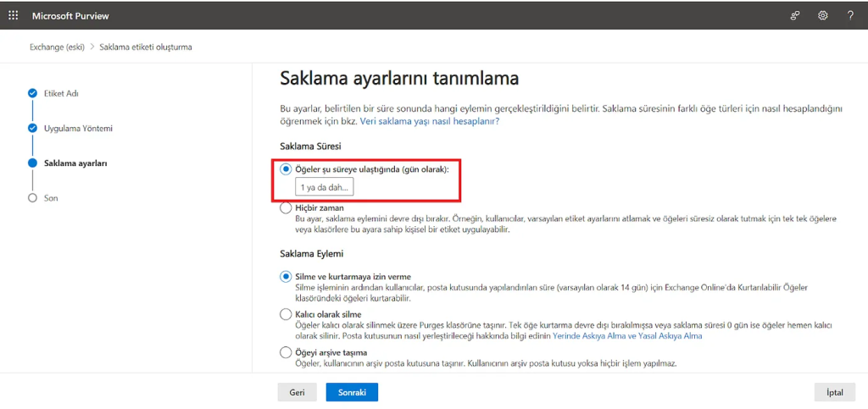Click the retention days input field
This screenshot has height=409, width=868.
[x=324, y=187]
